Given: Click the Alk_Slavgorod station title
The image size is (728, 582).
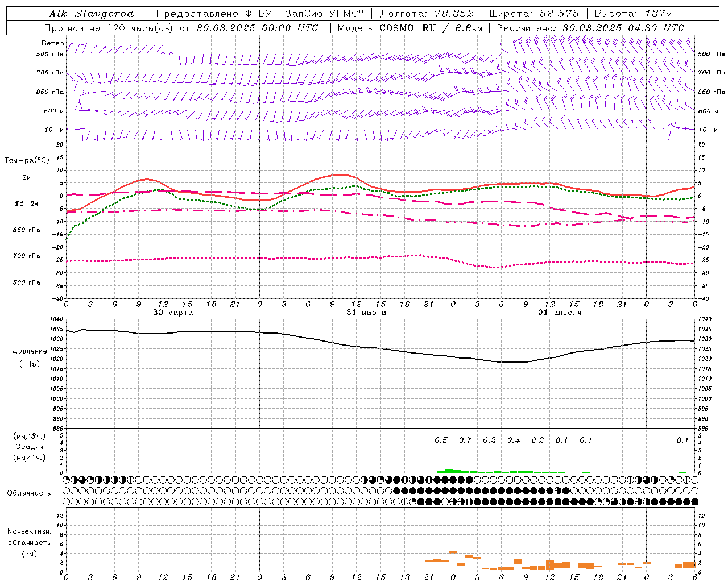Looking at the screenshot, I should [x=91, y=14].
